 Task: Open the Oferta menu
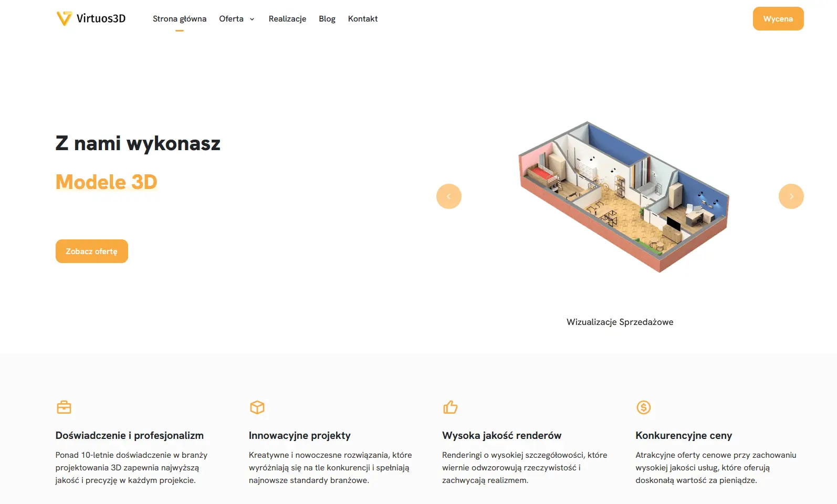(x=232, y=19)
